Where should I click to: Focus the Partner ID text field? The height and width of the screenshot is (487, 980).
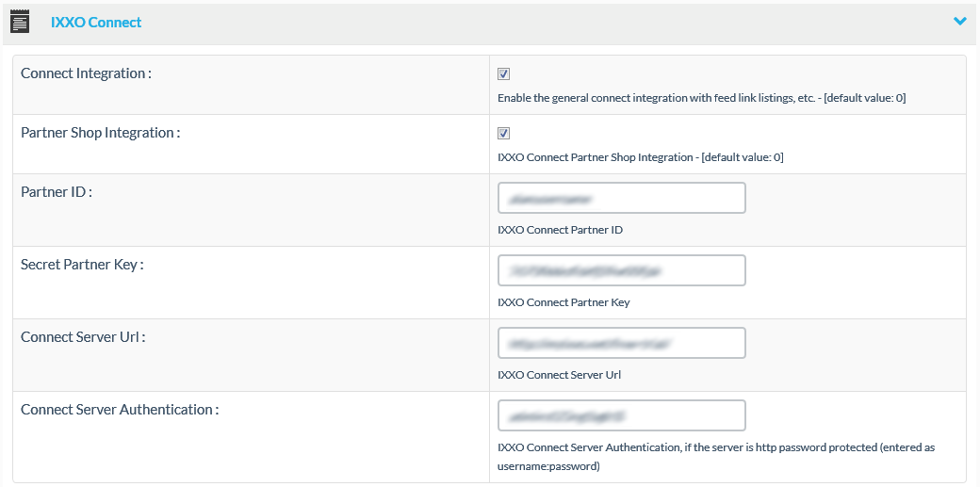[621, 198]
